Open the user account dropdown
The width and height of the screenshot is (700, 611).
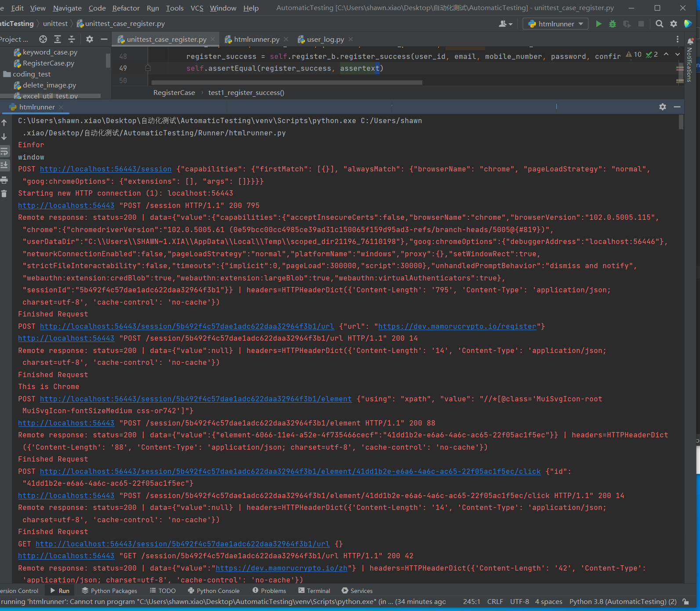[x=505, y=24]
